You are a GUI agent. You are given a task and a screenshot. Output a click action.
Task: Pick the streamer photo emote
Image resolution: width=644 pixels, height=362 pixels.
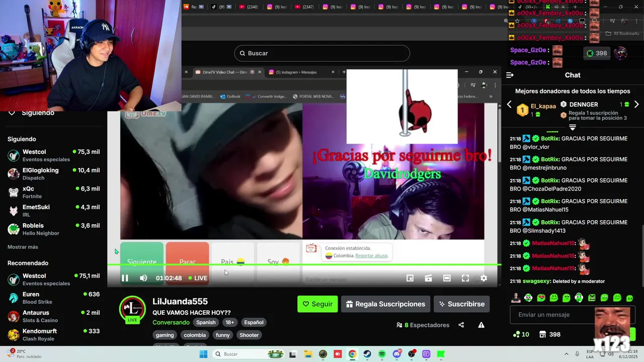[x=516, y=298]
